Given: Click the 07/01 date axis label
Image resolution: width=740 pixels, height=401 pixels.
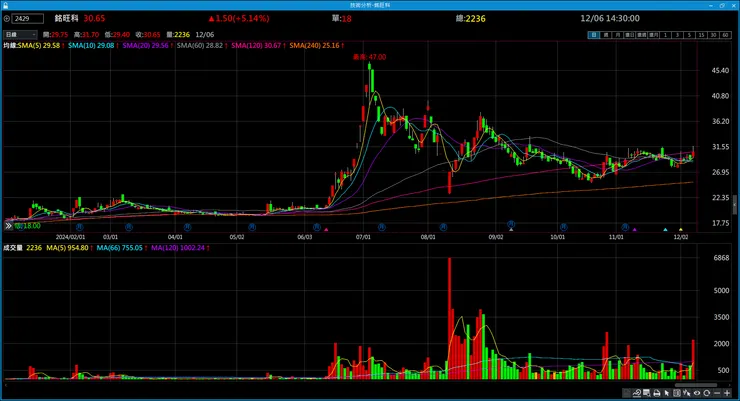Looking at the screenshot, I should (x=363, y=237).
